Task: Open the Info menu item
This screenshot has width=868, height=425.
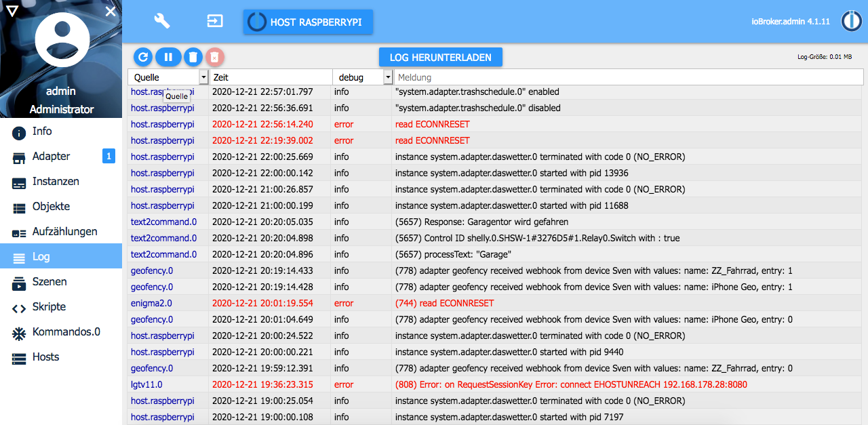Action: click(x=61, y=131)
